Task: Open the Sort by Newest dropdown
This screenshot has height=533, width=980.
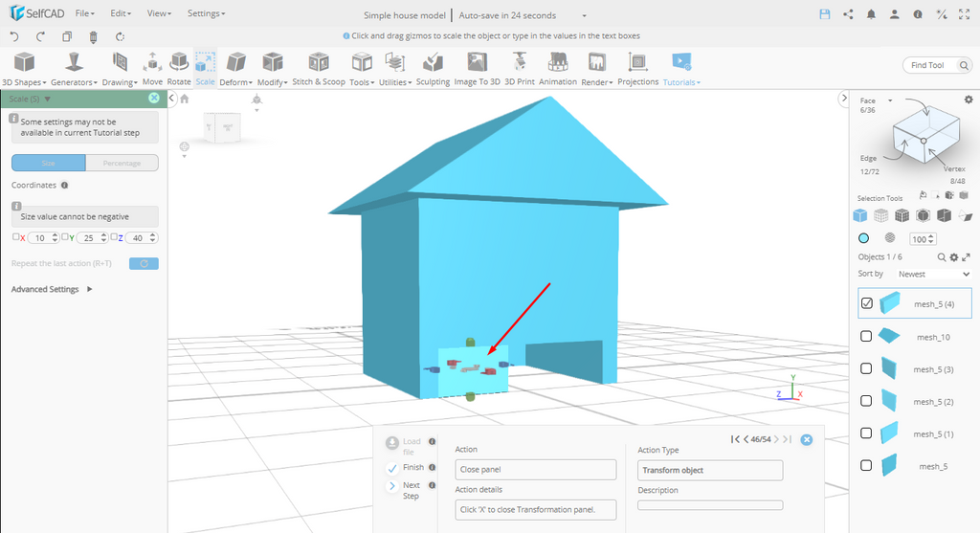Action: point(933,274)
